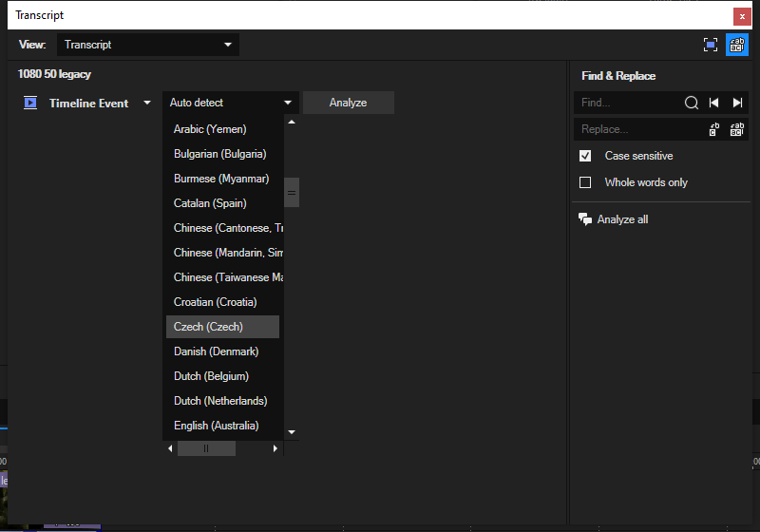The width and height of the screenshot is (760, 532).
Task: Click the Analyze all label
Action: coord(622,219)
